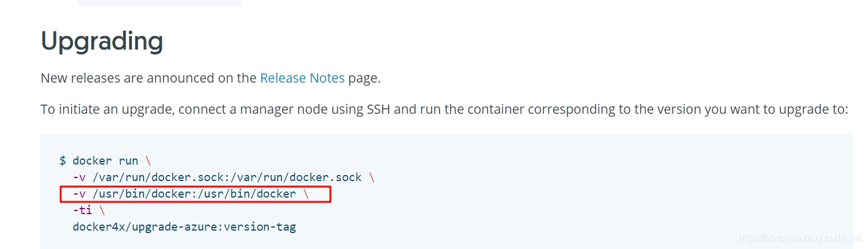This screenshot has width=868, height=249.
Task: Click the 'New releases are announced' sentence
Action: coord(210,78)
